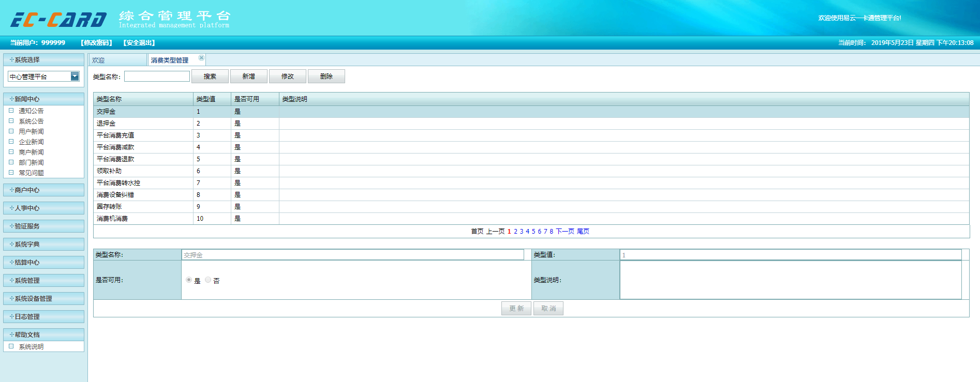Open 系统说明 help document
The height and width of the screenshot is (382, 980).
(31, 346)
